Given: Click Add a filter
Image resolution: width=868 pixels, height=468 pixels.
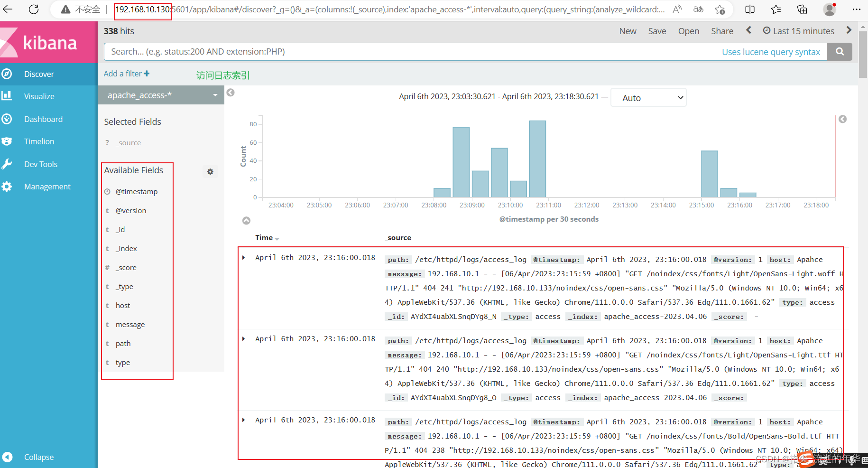Looking at the screenshot, I should pos(127,74).
